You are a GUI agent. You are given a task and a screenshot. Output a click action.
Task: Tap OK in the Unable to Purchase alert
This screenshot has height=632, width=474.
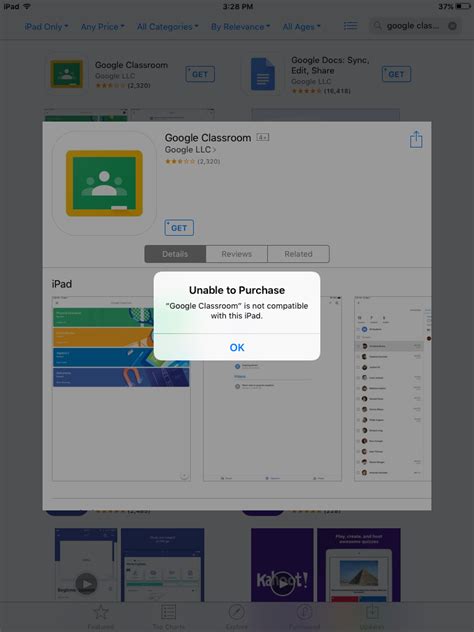237,347
